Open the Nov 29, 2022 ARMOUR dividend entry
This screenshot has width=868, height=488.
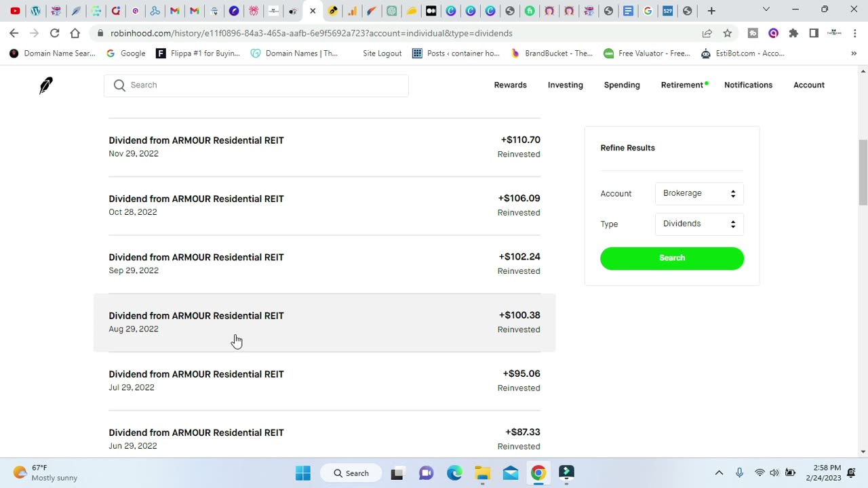coord(324,147)
